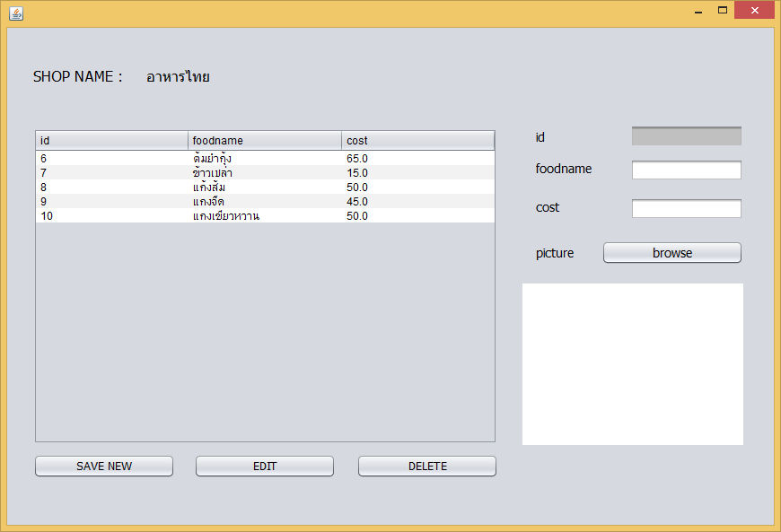The width and height of the screenshot is (781, 532).
Task: Click the disabled id field
Action: pyautogui.click(x=686, y=136)
